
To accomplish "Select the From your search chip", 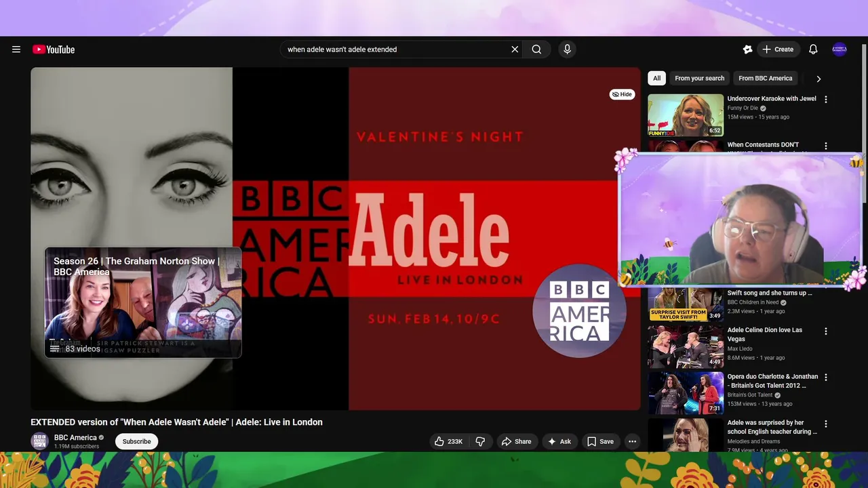I will [x=700, y=78].
